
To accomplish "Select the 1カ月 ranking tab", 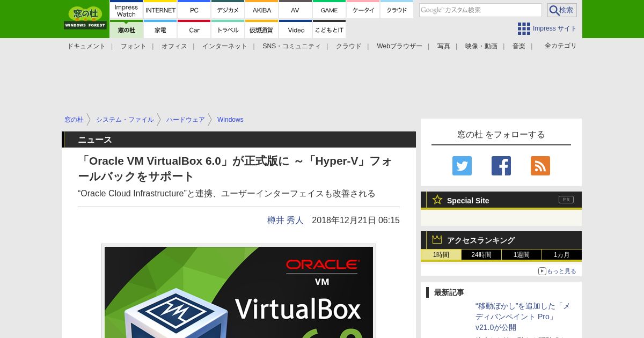I will click(562, 255).
